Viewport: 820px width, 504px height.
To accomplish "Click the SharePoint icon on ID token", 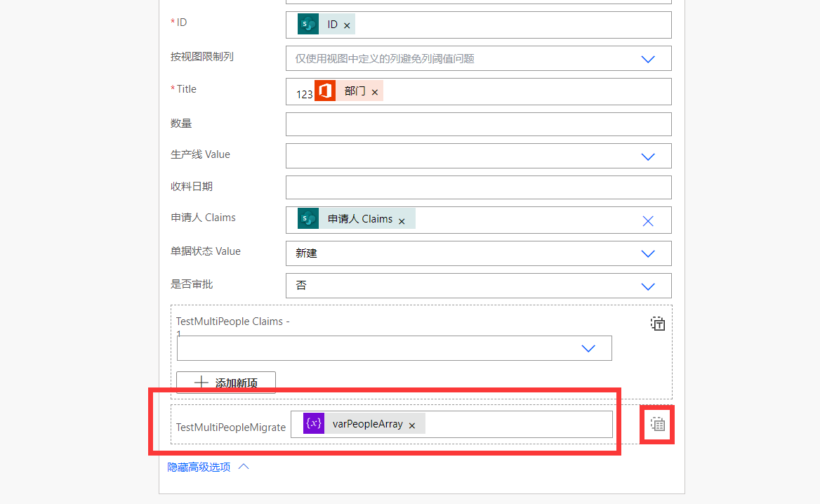I will tap(308, 24).
